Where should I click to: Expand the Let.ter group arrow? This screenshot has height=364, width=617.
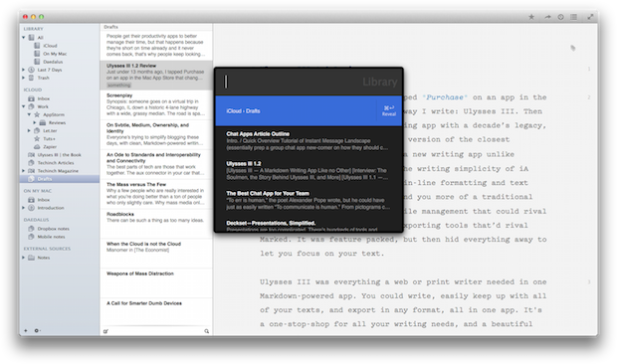(x=29, y=130)
